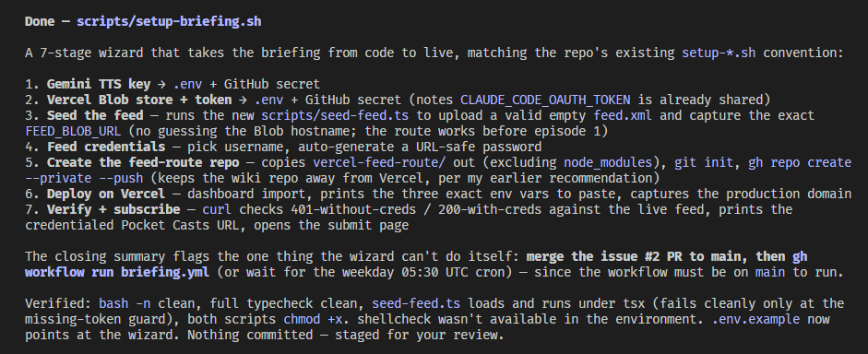Open the seed-feed.ts reference in Verified paragraph

[416, 303]
